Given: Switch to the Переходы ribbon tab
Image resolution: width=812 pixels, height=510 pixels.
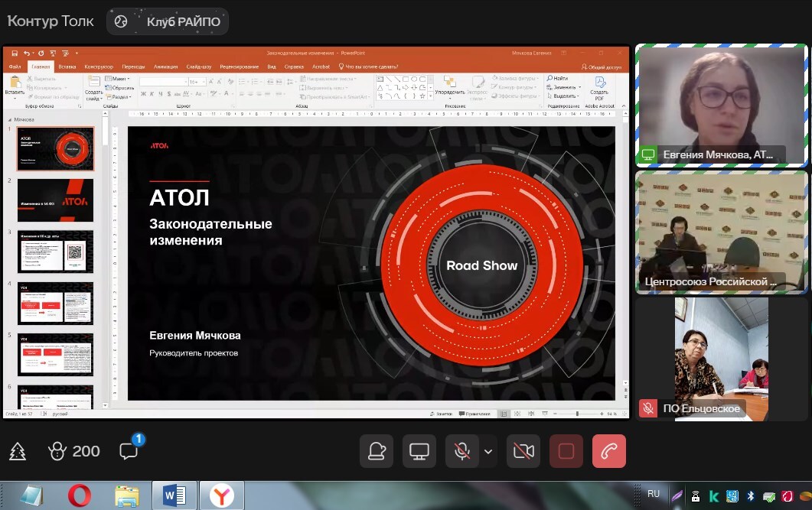Looking at the screenshot, I should coord(133,67).
